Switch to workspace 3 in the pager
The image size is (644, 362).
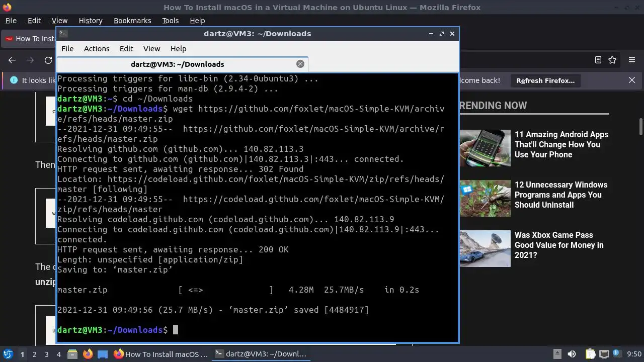tap(46, 354)
